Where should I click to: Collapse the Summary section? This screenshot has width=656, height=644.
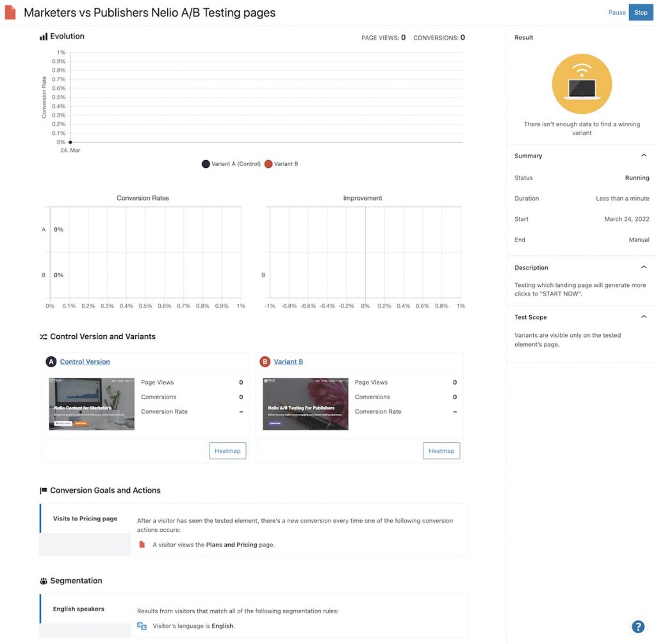coord(643,156)
